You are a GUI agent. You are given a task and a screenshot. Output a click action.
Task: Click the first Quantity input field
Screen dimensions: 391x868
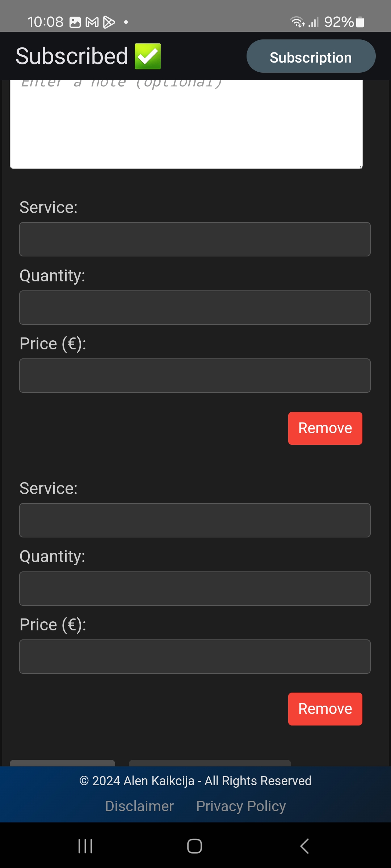195,307
